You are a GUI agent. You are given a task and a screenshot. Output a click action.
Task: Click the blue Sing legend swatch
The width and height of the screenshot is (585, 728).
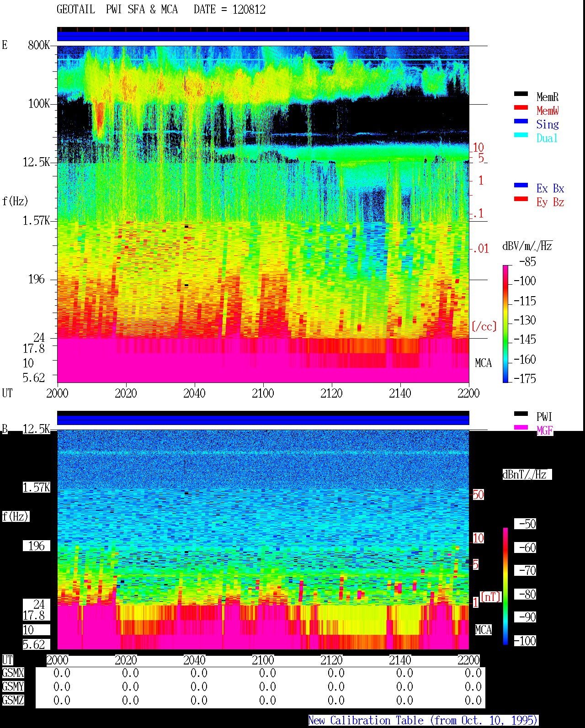coord(521,121)
